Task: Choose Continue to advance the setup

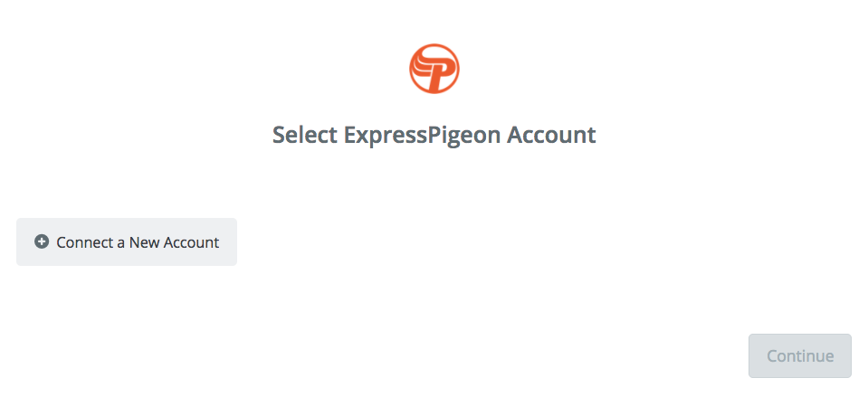Action: coord(800,355)
